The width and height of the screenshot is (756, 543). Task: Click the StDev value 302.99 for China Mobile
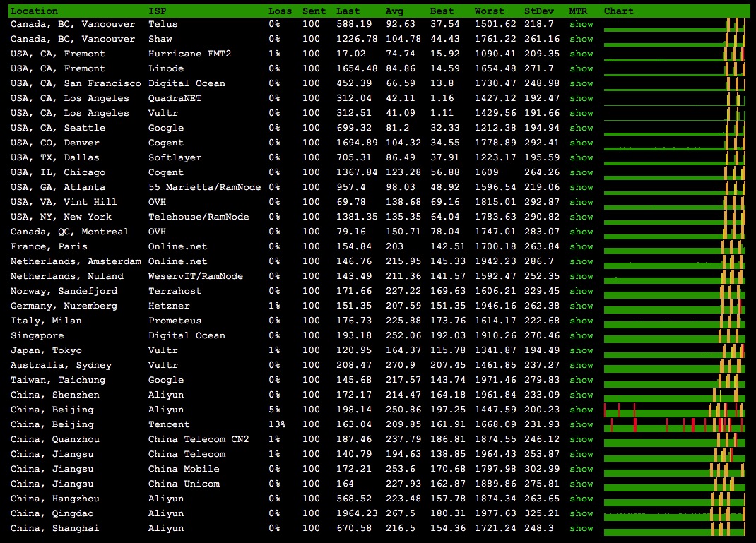tap(542, 469)
